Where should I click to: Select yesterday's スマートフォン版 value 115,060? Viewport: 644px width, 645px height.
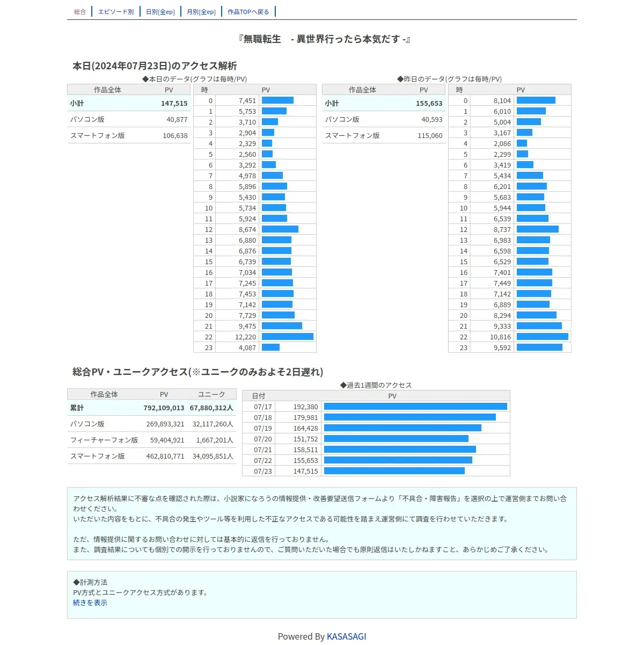click(430, 136)
